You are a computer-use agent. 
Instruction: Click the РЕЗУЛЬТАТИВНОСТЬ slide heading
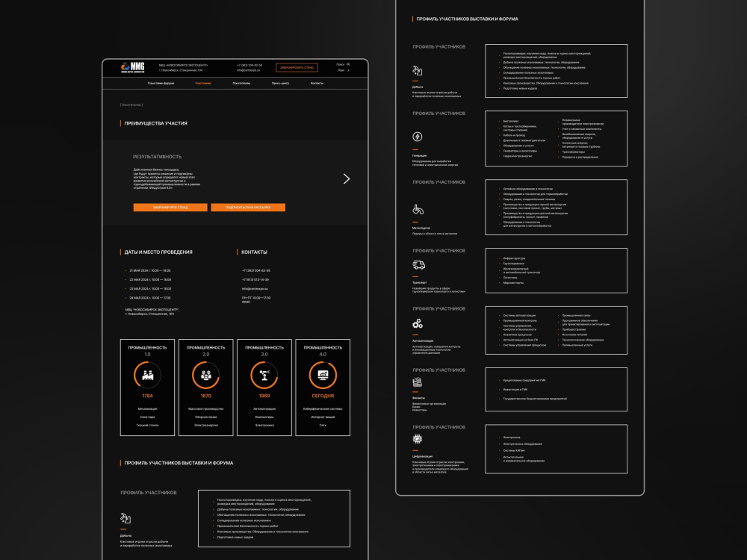click(x=157, y=157)
